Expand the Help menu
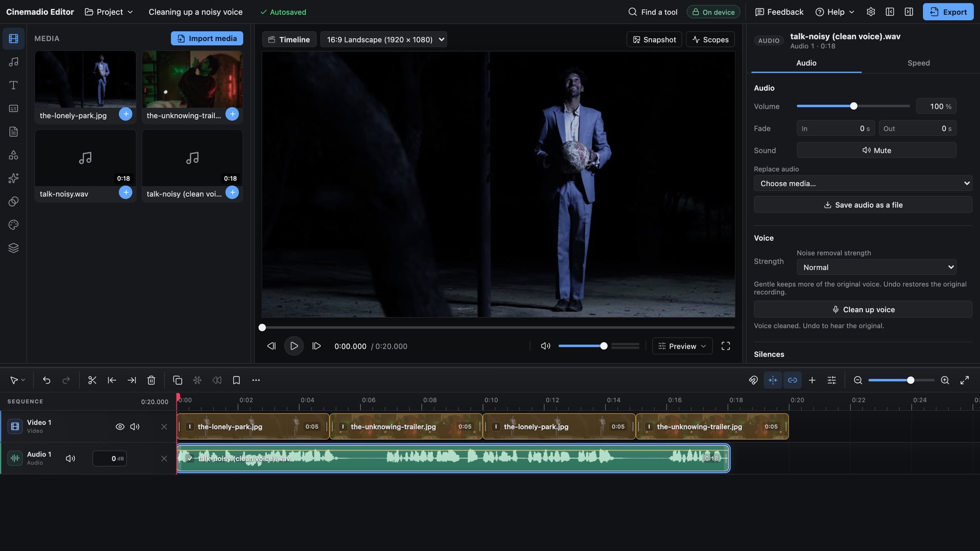 coord(835,12)
